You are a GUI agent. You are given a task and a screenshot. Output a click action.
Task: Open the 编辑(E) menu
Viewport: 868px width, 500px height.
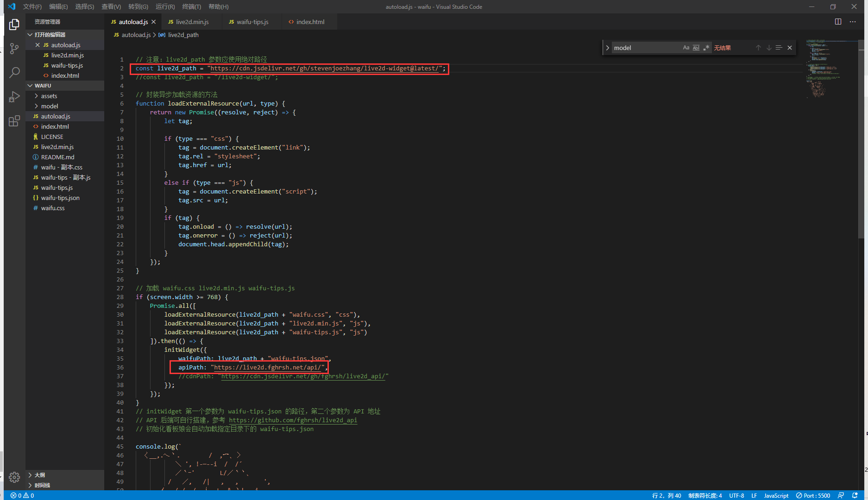point(58,6)
